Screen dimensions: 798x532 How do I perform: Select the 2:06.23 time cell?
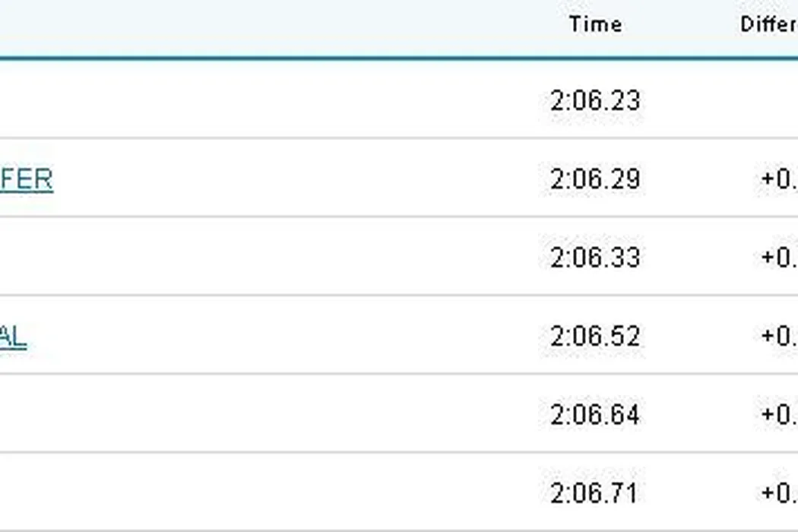595,101
